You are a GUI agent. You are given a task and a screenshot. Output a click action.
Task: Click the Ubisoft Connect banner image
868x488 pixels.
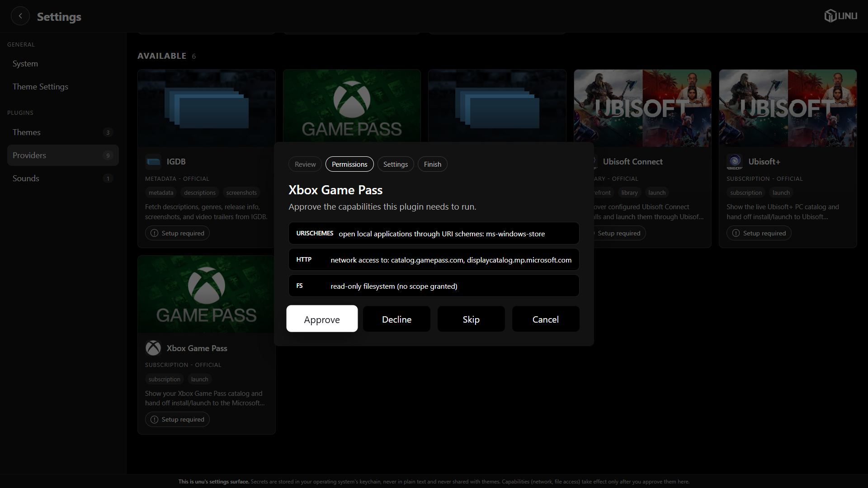[x=642, y=108]
